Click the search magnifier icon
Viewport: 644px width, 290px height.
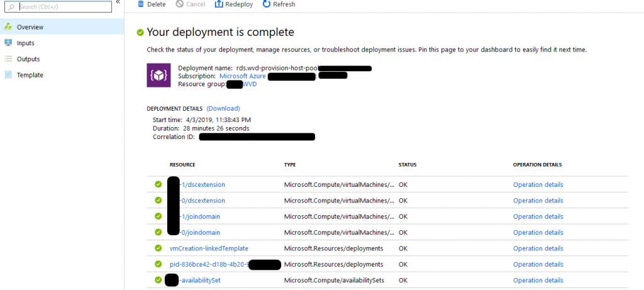[11, 7]
